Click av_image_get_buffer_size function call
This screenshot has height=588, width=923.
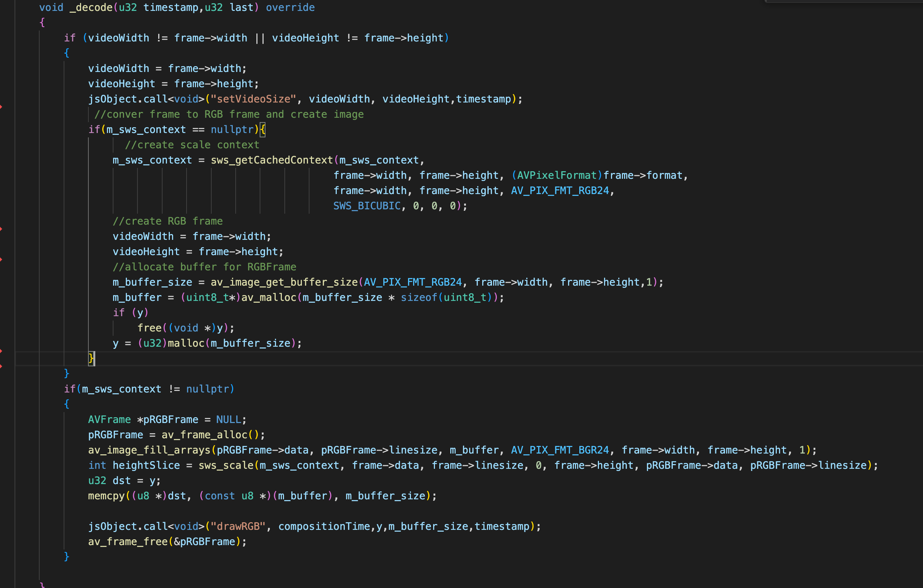[284, 282]
